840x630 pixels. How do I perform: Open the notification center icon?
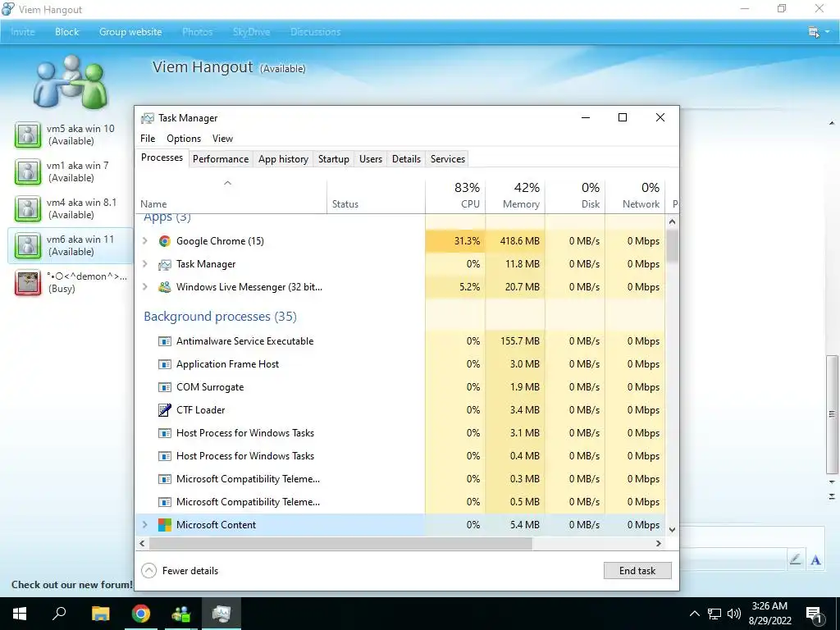814,614
